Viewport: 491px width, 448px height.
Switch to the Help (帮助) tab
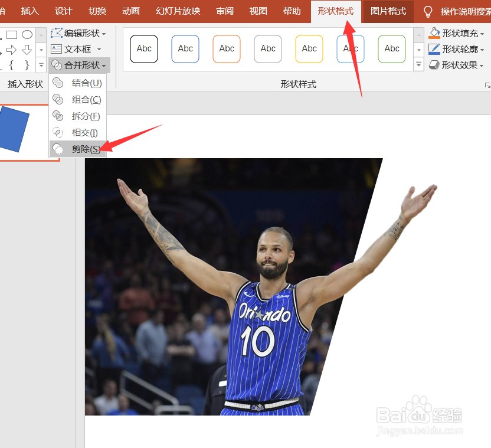(292, 11)
